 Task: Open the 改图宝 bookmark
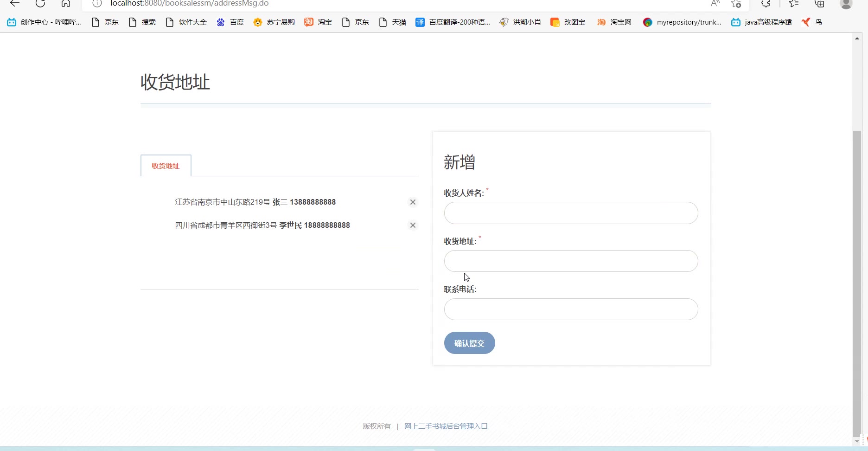click(x=568, y=22)
